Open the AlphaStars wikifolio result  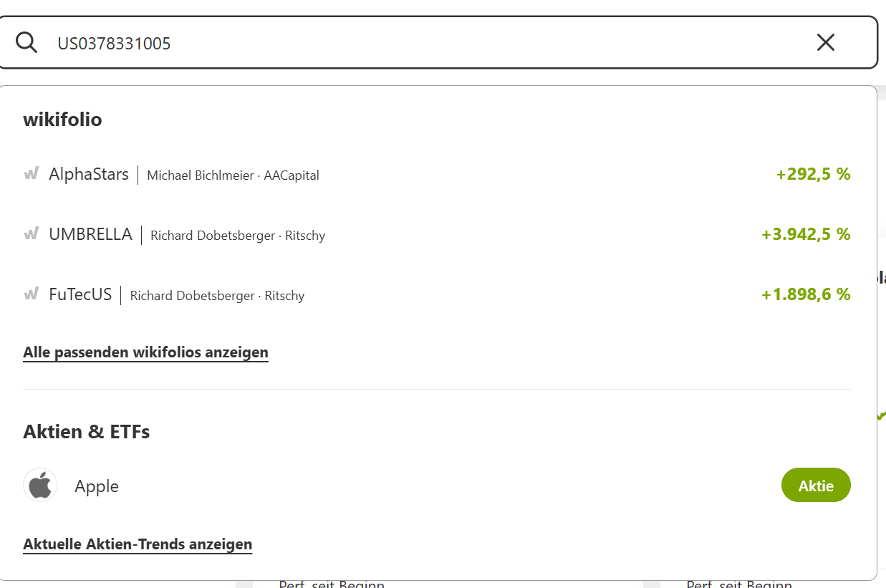(x=437, y=174)
